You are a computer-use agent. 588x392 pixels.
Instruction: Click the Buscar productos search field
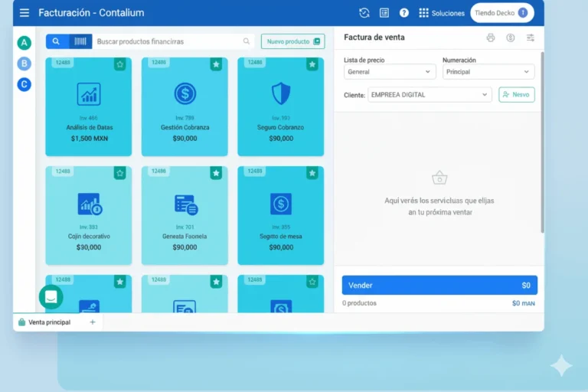click(x=168, y=41)
